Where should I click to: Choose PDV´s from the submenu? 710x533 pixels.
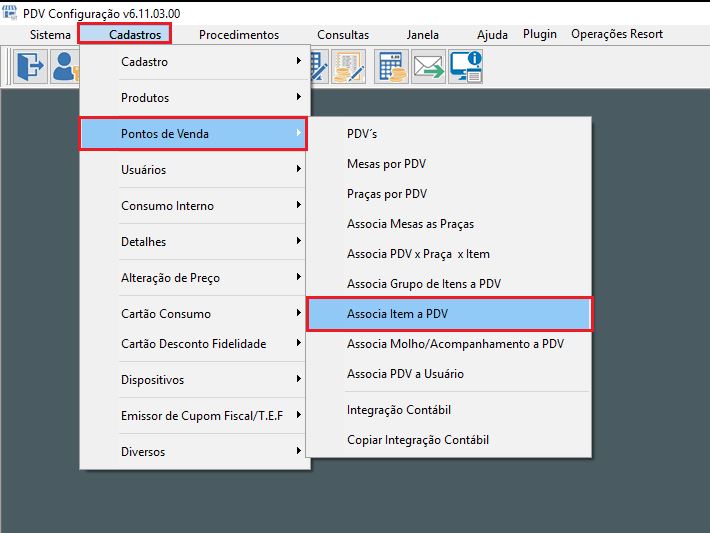click(449, 134)
